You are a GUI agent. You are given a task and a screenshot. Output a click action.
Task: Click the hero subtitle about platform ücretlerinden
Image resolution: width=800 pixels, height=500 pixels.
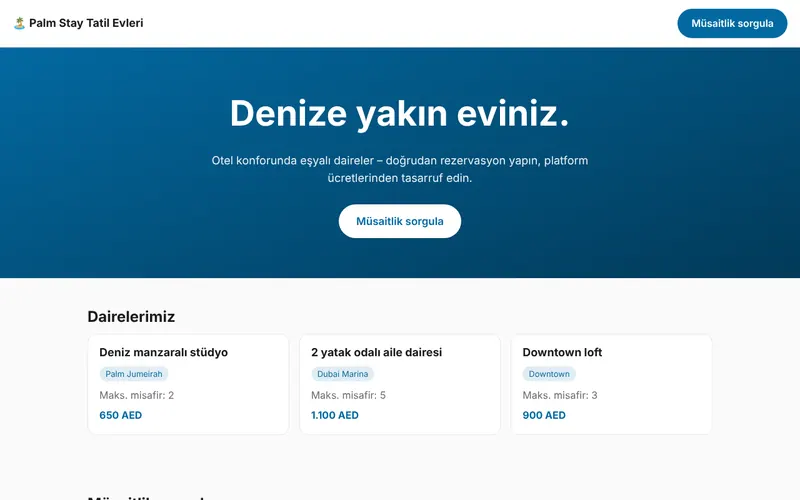pos(399,169)
